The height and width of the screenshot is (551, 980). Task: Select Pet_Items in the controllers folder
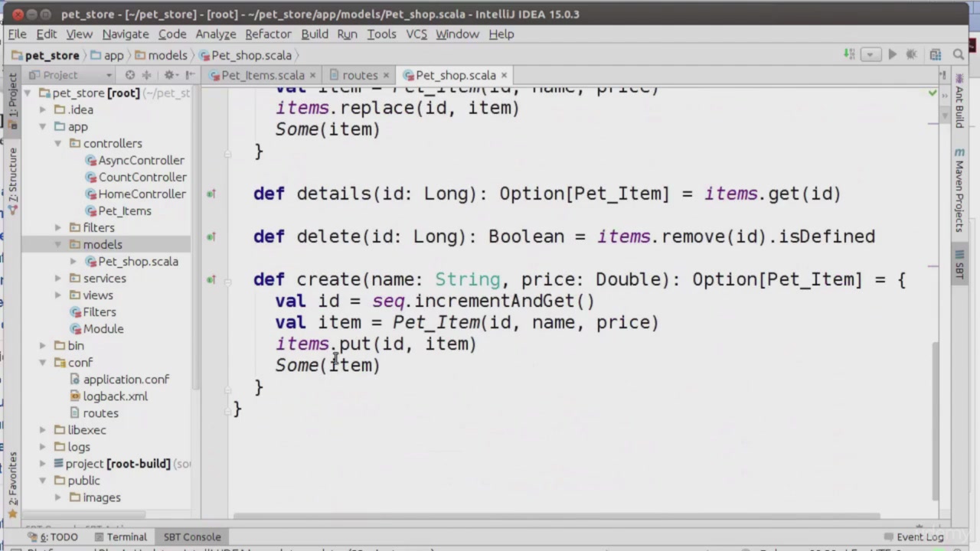(x=118, y=210)
